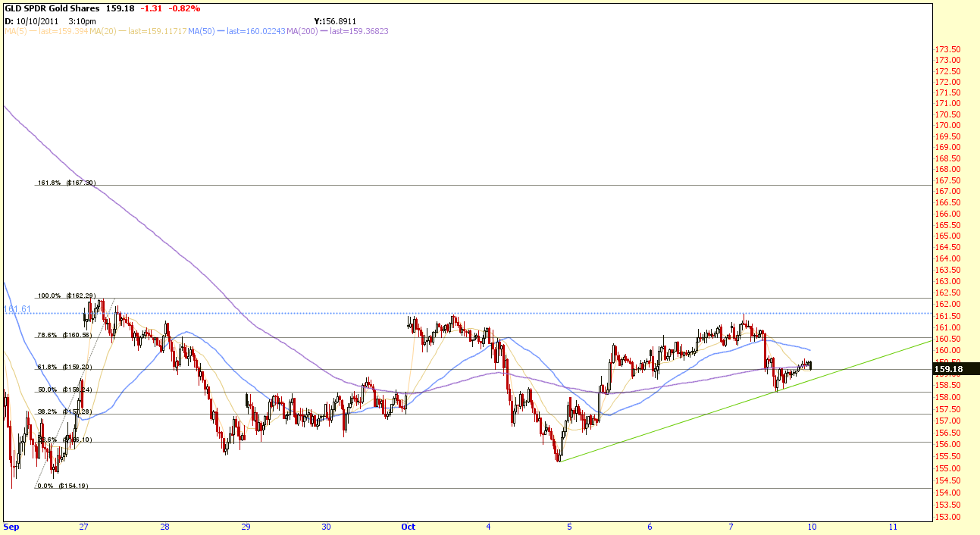Click the 30 date axis label

(x=326, y=527)
